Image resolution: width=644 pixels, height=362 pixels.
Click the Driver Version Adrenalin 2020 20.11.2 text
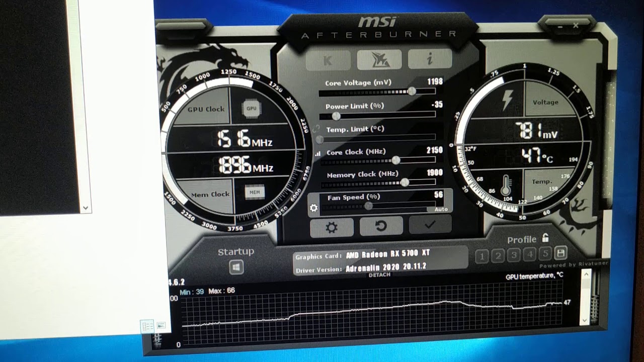point(386,268)
